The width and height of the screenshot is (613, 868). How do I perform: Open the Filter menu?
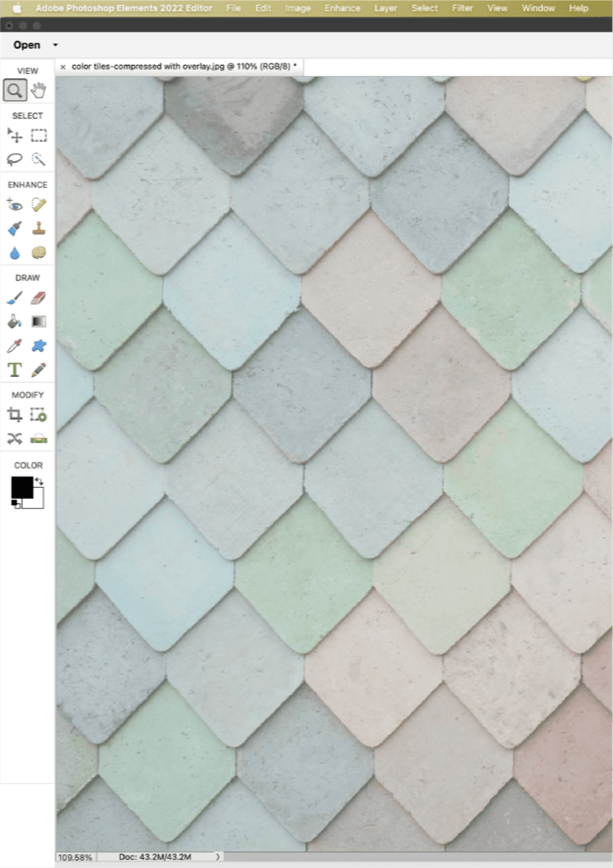pyautogui.click(x=462, y=8)
